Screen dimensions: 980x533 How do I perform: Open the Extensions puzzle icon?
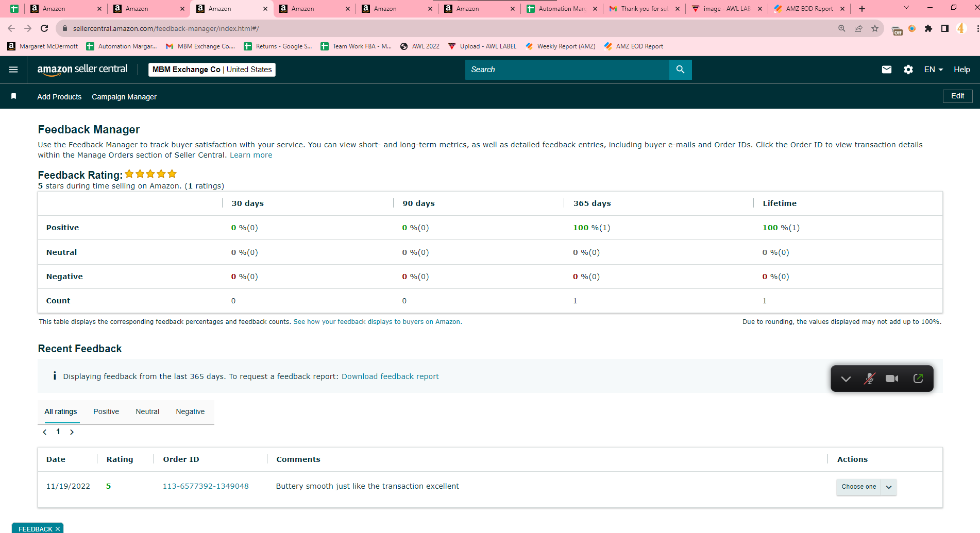[928, 28]
